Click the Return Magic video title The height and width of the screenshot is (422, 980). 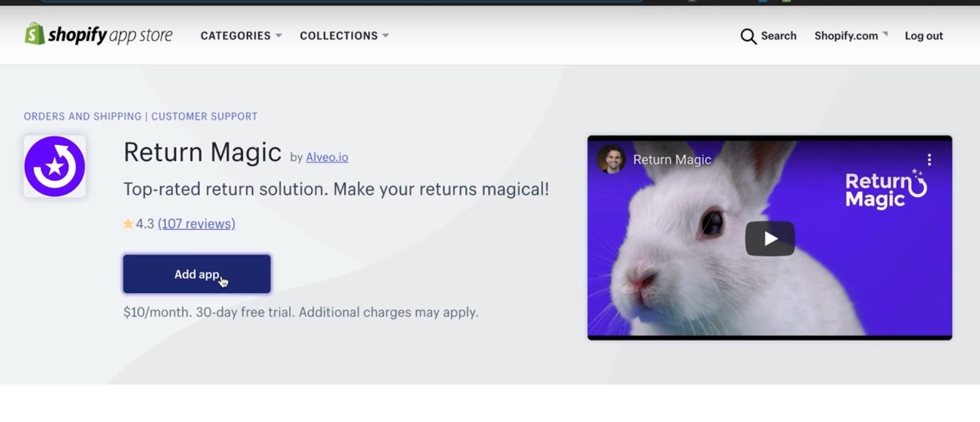pyautogui.click(x=672, y=160)
